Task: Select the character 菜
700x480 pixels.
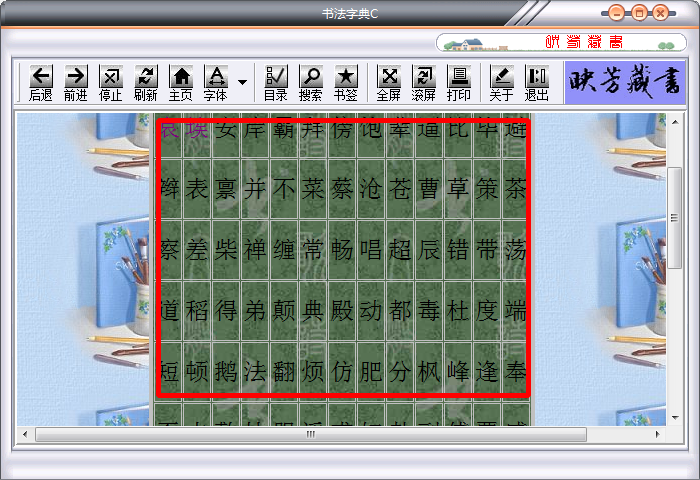Action: point(313,189)
